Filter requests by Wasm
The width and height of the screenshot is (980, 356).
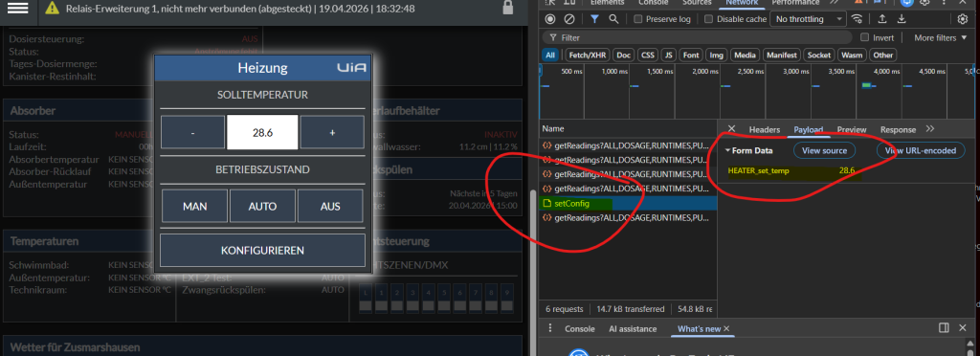coord(852,55)
